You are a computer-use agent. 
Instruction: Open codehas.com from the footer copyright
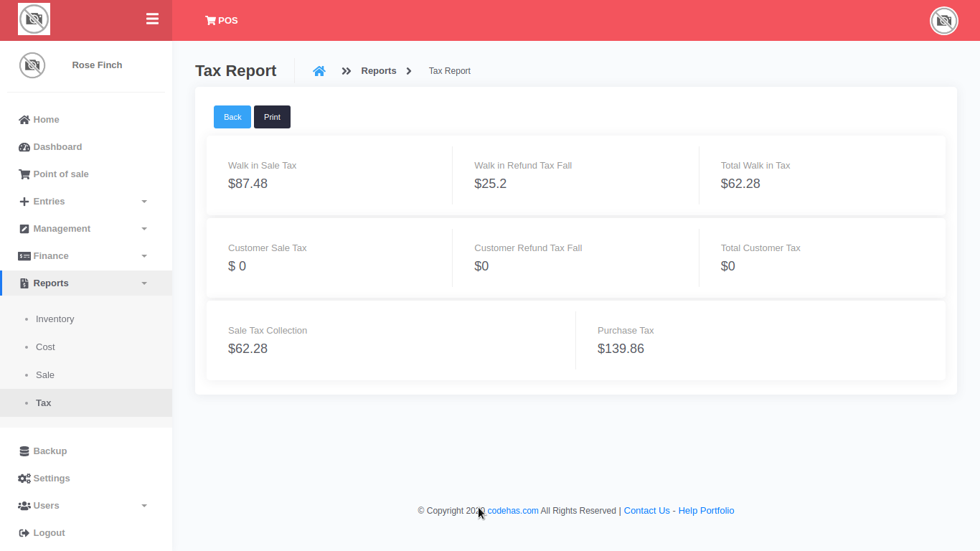(513, 510)
